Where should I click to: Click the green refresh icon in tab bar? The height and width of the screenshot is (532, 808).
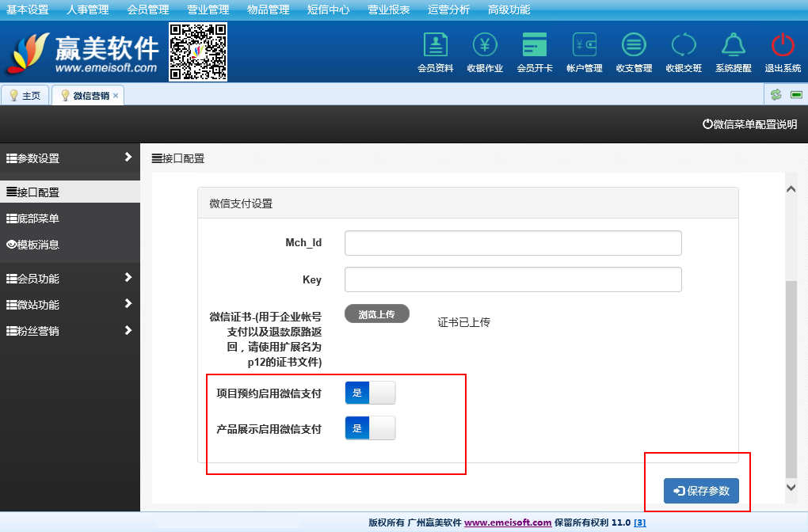(776, 95)
